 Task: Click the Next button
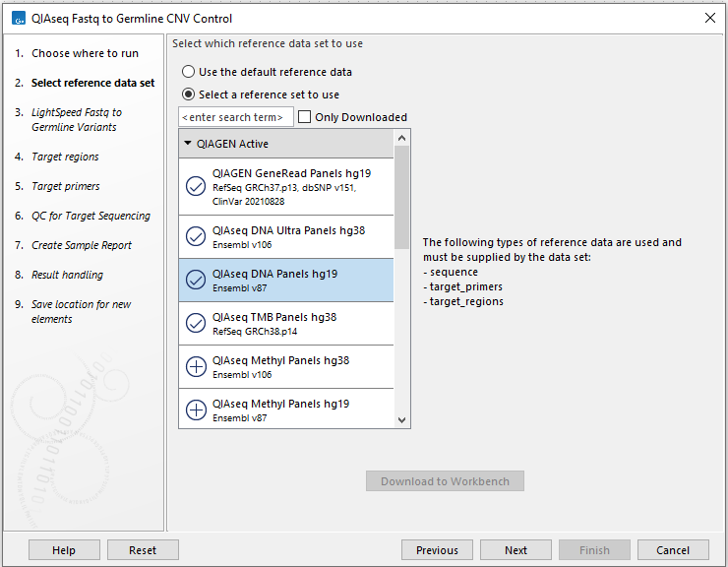coord(516,550)
